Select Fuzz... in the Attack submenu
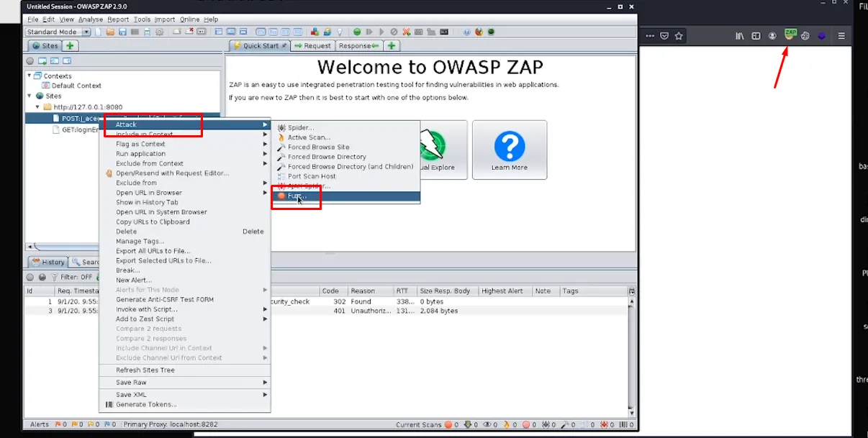 pos(345,196)
